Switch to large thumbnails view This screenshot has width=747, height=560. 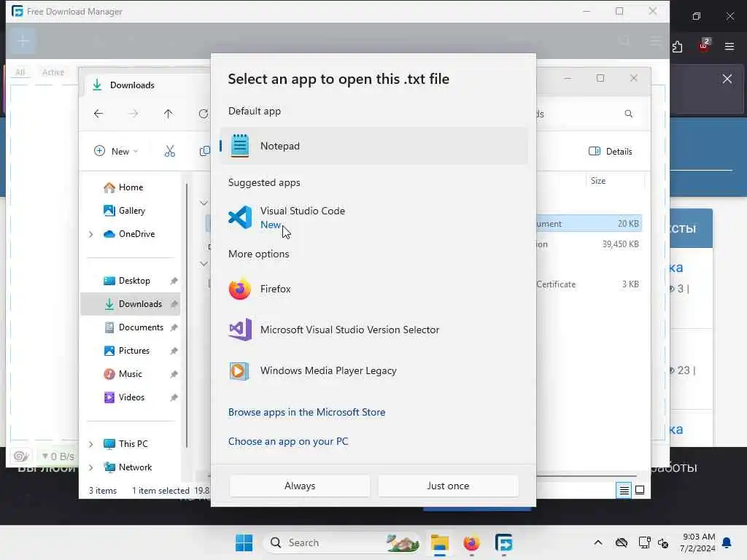[640, 490]
